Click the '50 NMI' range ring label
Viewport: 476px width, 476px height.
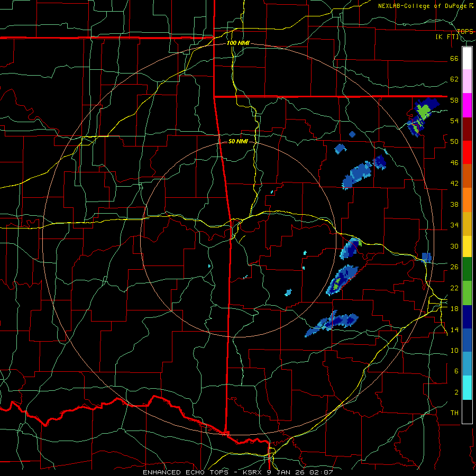tap(238, 141)
